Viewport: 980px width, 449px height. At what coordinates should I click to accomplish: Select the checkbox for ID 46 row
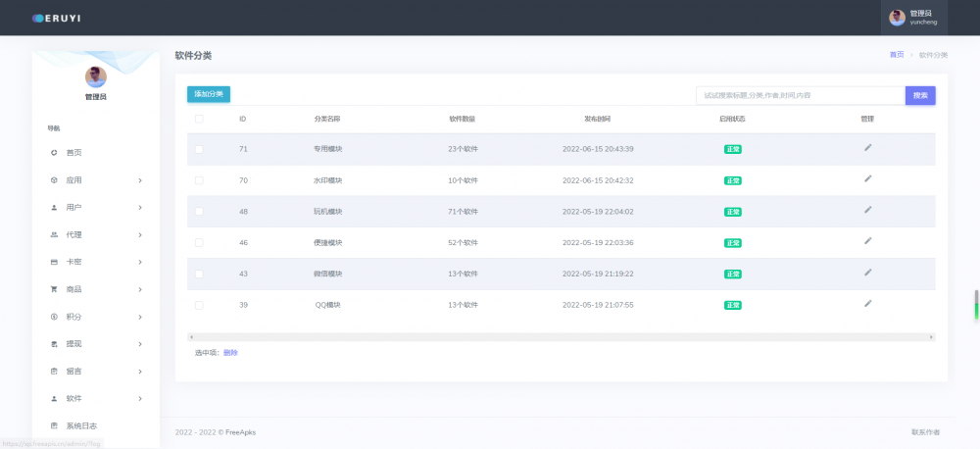point(199,243)
